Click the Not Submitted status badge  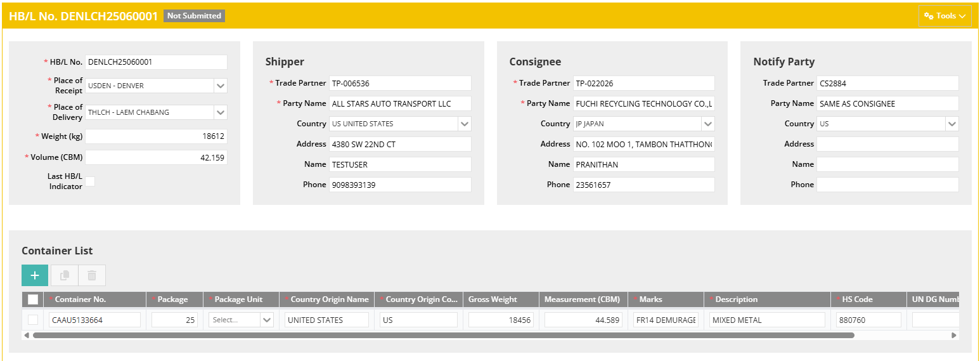(194, 16)
